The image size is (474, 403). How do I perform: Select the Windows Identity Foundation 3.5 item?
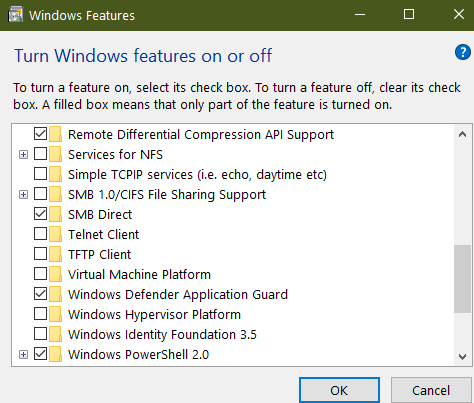(x=162, y=334)
